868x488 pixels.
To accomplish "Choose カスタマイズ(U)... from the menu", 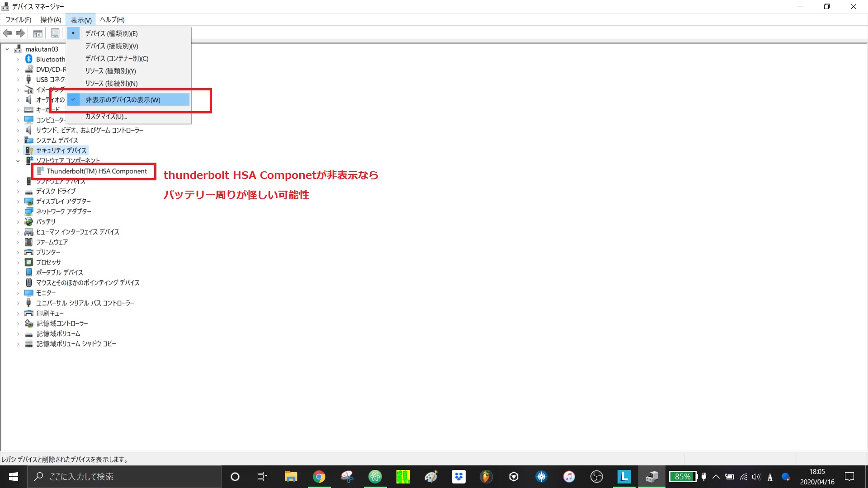I will (106, 117).
